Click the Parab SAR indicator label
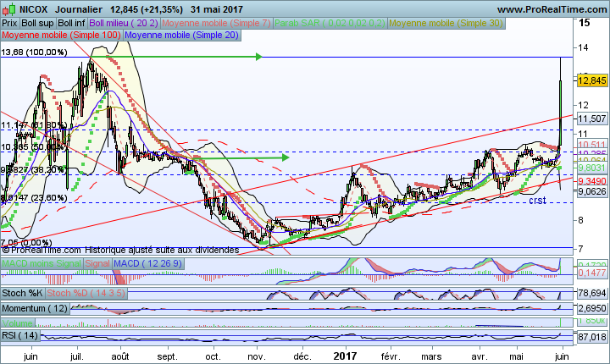This screenshot has width=610, height=364. (330, 24)
